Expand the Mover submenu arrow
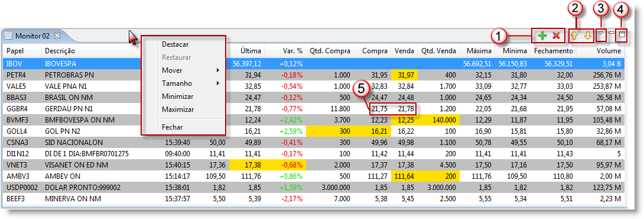The image size is (644, 219). pyautogui.click(x=217, y=70)
